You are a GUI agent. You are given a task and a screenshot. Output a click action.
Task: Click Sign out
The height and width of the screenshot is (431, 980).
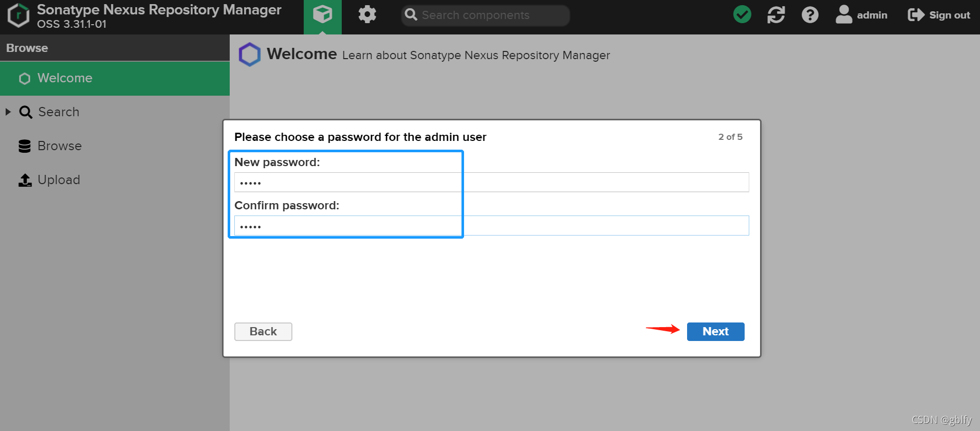939,15
